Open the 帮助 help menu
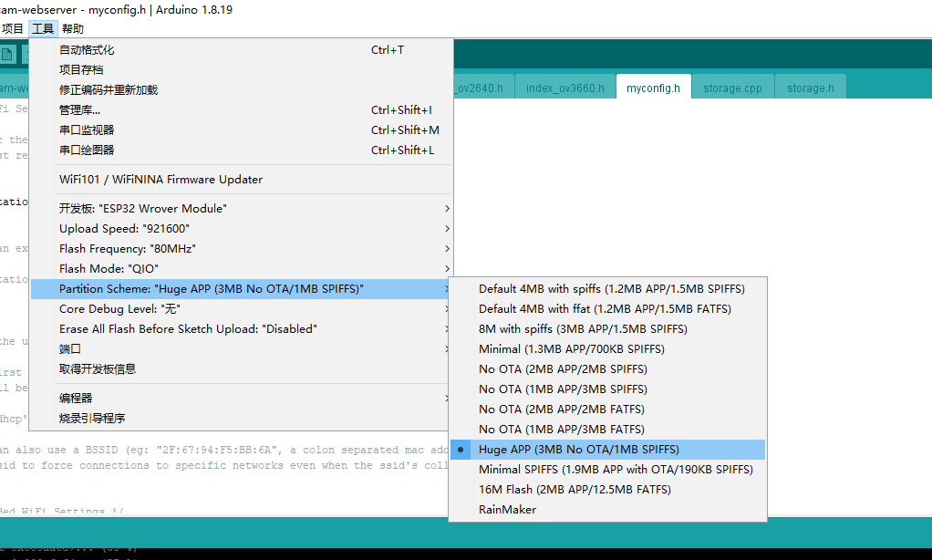Image resolution: width=932 pixels, height=560 pixels. (73, 29)
